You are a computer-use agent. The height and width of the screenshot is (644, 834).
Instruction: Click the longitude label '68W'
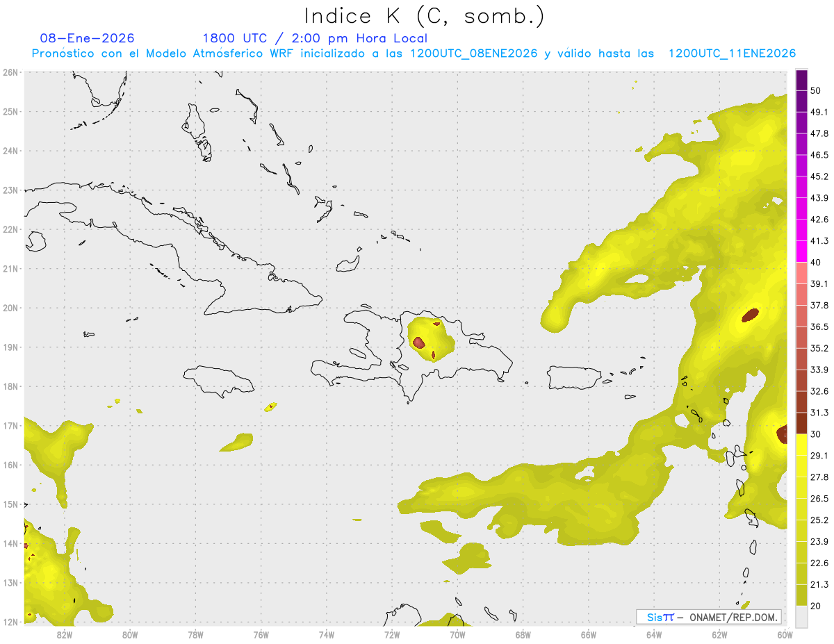click(x=523, y=634)
